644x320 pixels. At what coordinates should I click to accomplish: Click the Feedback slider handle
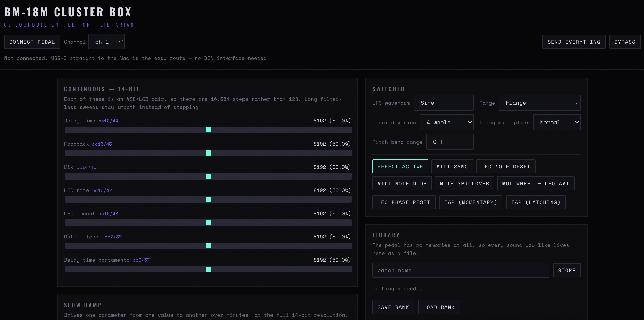pos(209,153)
